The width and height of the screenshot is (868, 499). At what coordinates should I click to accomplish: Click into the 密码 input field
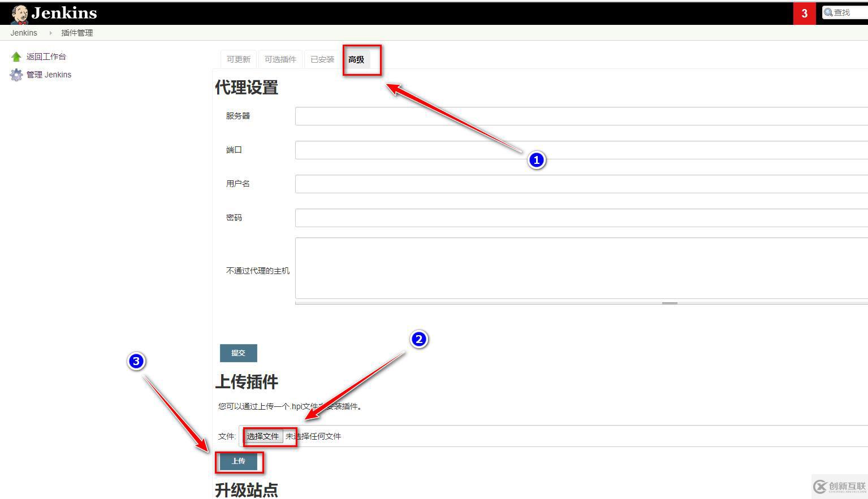(x=581, y=218)
